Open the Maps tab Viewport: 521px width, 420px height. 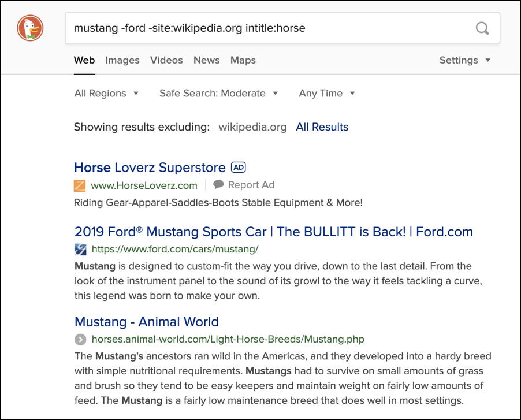(x=243, y=60)
